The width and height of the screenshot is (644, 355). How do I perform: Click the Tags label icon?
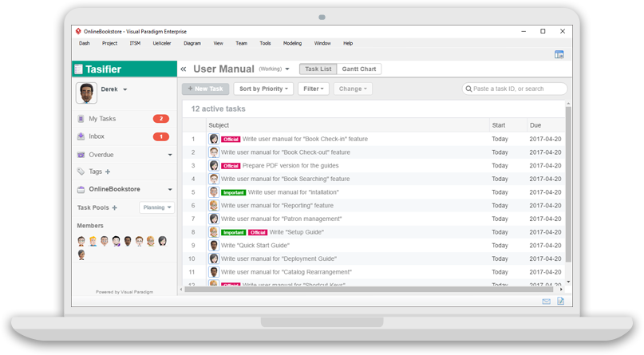(x=81, y=172)
